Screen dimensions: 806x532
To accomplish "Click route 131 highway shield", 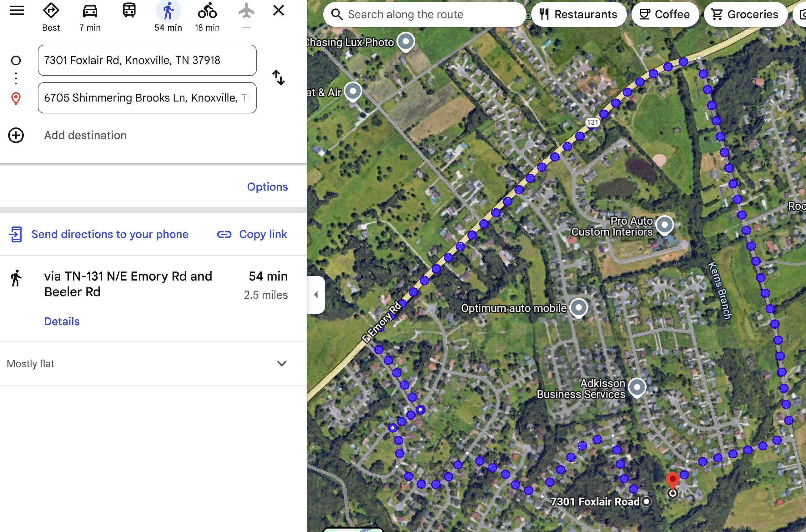I will click(592, 122).
